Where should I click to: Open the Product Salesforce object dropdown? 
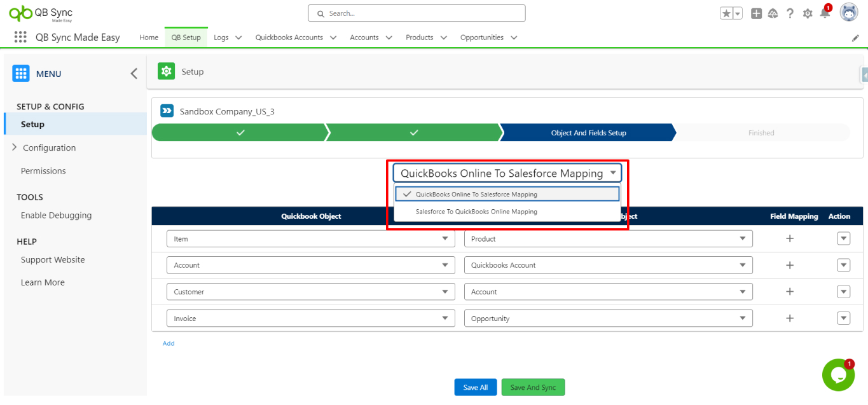coord(609,239)
